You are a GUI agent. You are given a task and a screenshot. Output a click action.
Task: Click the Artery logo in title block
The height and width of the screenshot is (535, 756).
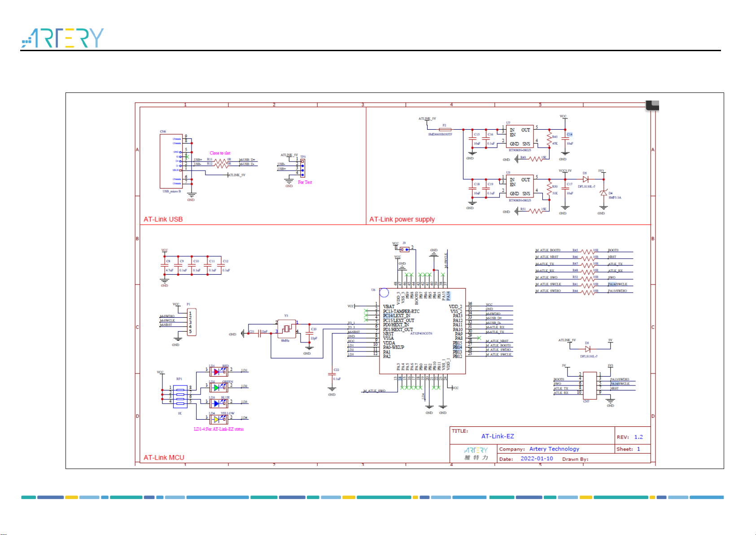pyautogui.click(x=476, y=454)
